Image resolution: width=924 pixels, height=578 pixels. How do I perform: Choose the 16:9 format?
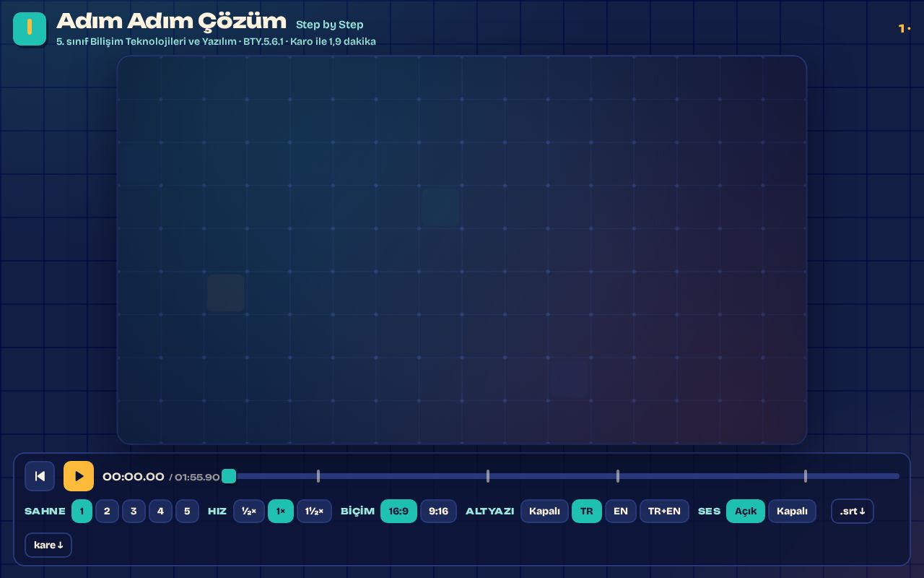398,511
